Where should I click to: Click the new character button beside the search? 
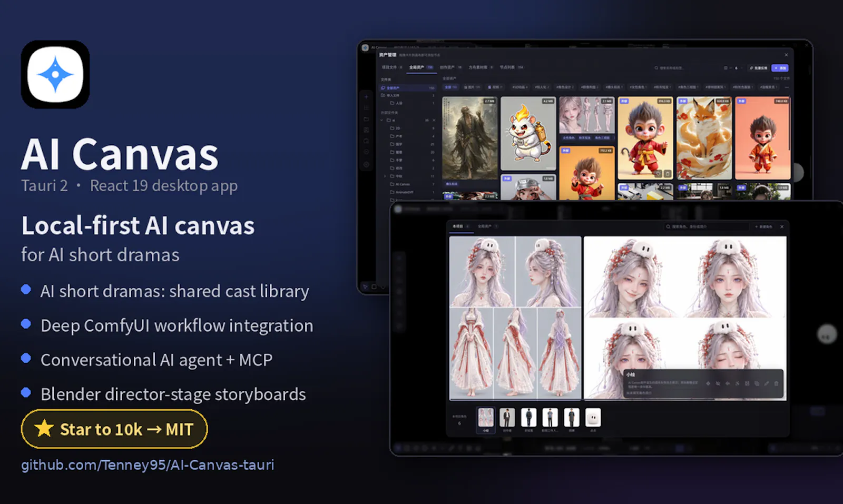pos(763,226)
